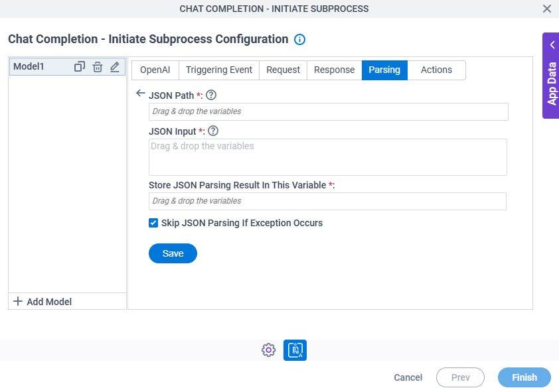The width and height of the screenshot is (559, 392).
Task: Close the Chat Completion dialog
Action: (x=547, y=9)
